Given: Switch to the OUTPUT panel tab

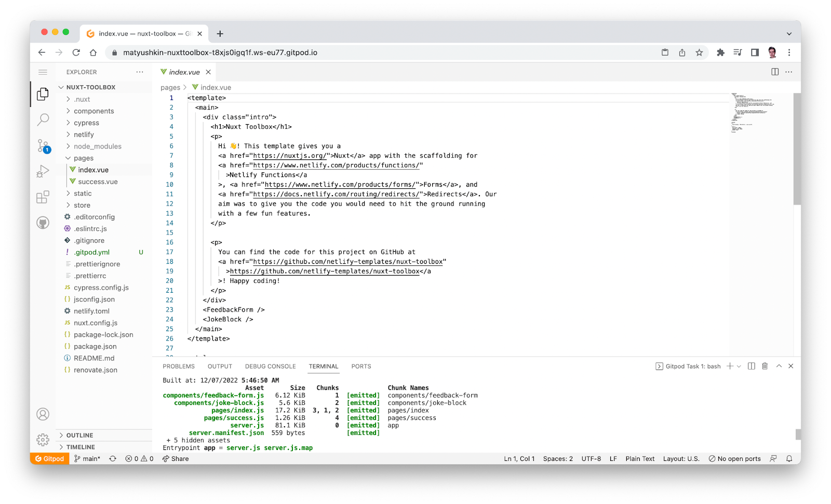Looking at the screenshot, I should click(220, 366).
